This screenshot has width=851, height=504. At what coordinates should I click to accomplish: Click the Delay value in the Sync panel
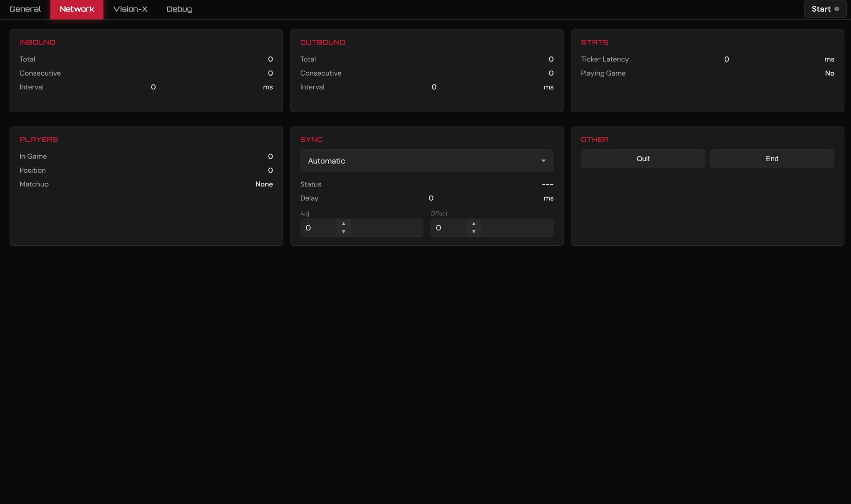click(430, 198)
